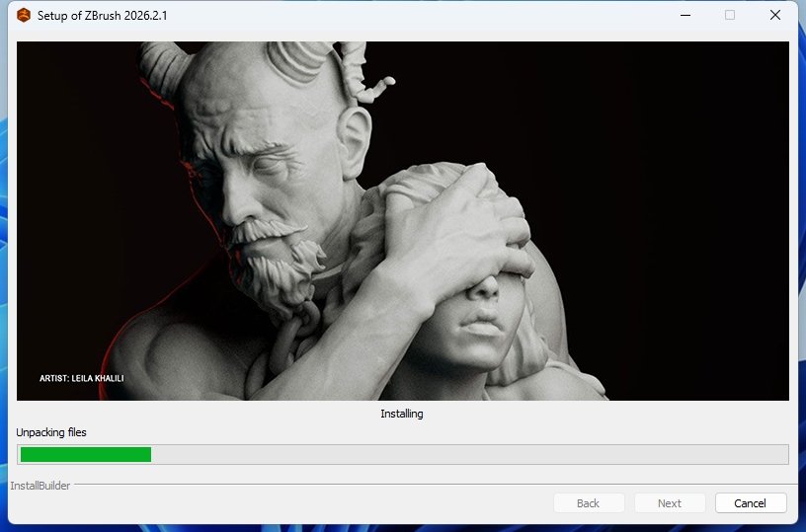This screenshot has width=806, height=532.
Task: Cancel the ZBrush installation
Action: coord(751,503)
